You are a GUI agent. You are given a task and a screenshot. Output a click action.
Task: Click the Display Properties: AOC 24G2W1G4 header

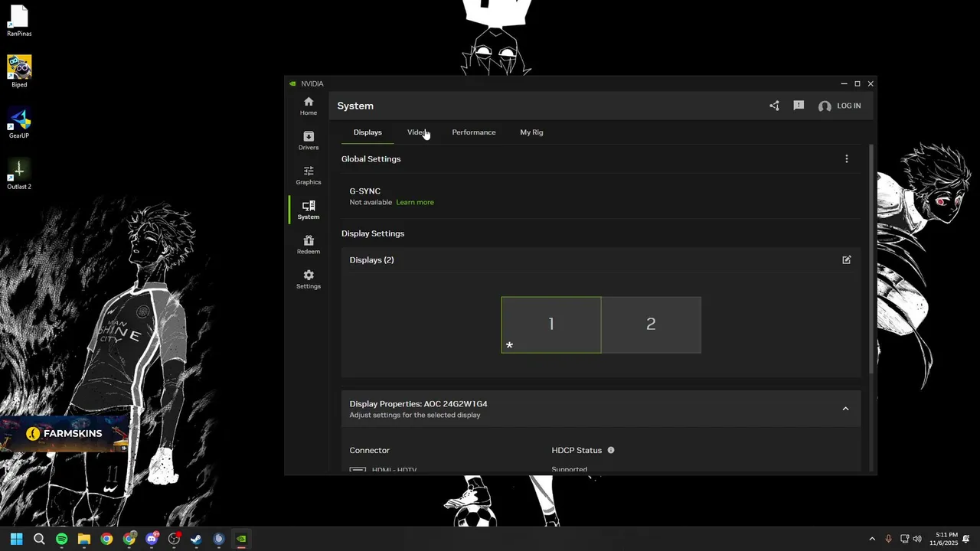pyautogui.click(x=601, y=409)
